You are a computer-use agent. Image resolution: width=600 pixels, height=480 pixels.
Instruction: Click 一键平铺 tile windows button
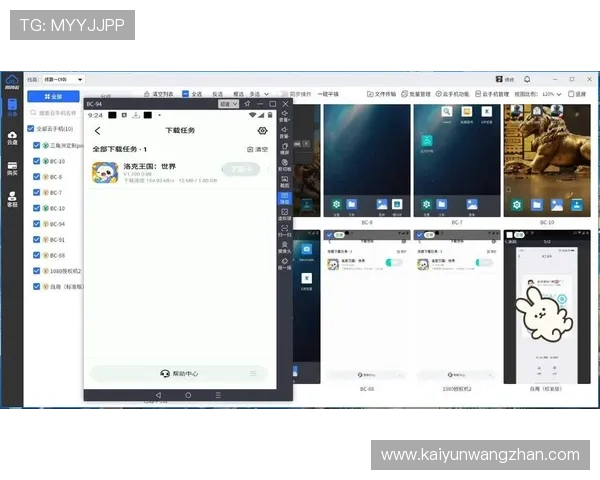pos(328,94)
